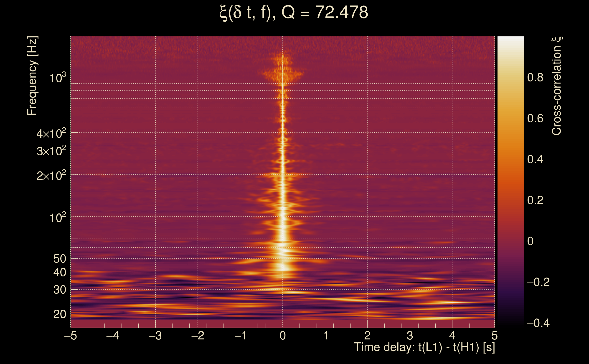Viewport: 589px width, 364px height.
Task: Click the 0 tick label on time axis
Action: 283,336
